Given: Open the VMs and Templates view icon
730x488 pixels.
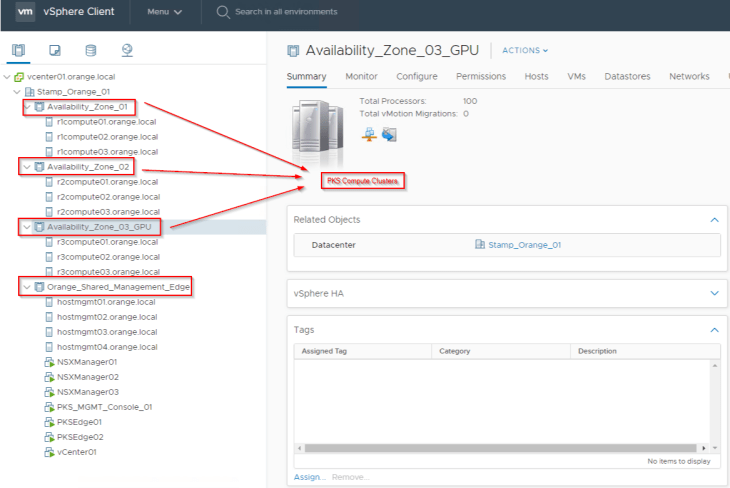Looking at the screenshot, I should pyautogui.click(x=55, y=50).
